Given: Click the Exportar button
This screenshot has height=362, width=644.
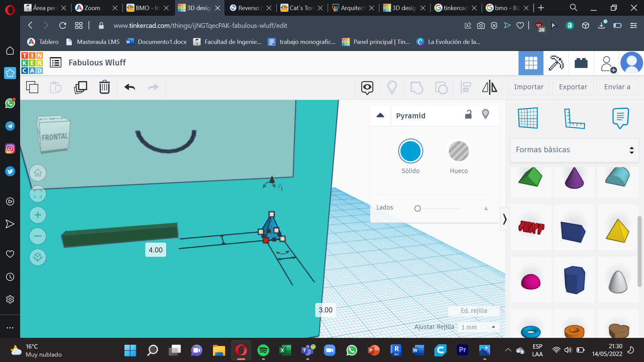Looking at the screenshot, I should tap(573, 87).
